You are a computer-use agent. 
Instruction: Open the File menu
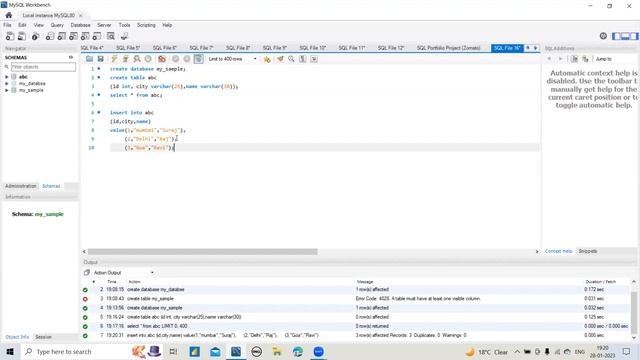(7, 25)
